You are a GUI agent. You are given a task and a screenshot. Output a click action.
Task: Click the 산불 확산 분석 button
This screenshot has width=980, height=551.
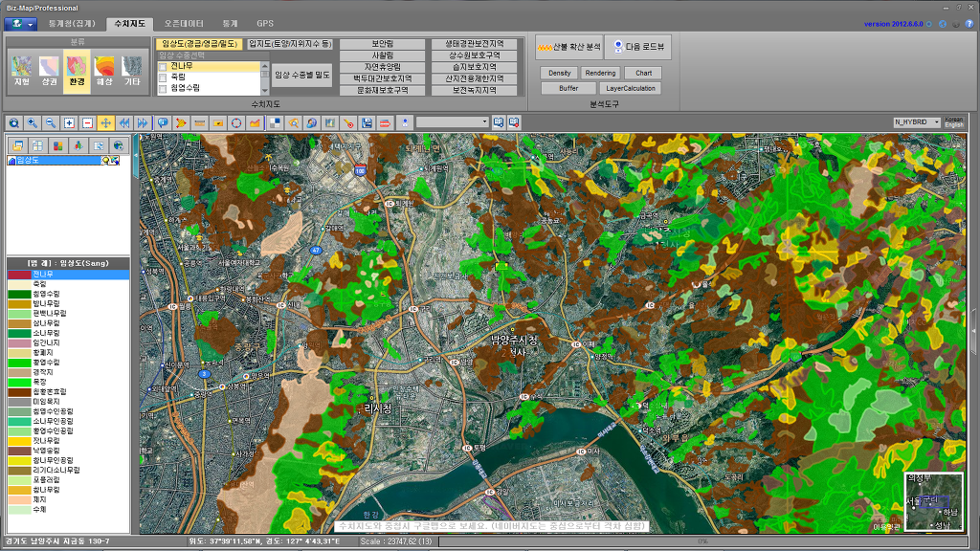coord(568,46)
